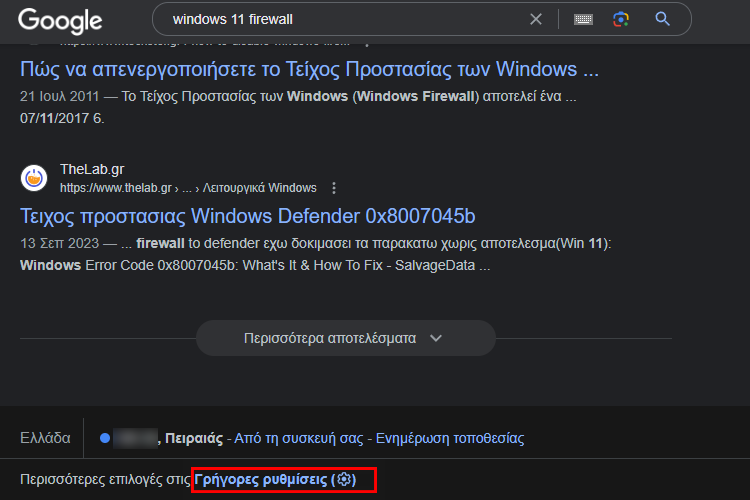Click 'Ελλάδα' country label

[45, 438]
